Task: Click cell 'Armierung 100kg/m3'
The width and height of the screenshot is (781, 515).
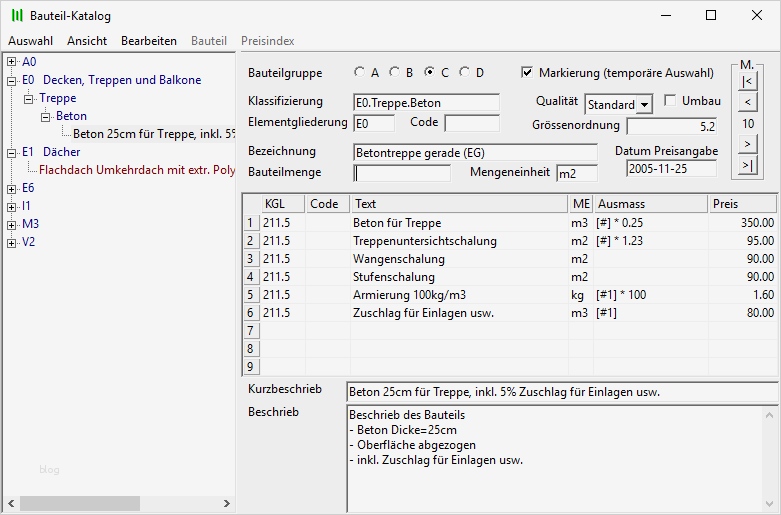Action: pyautogui.click(x=459, y=295)
